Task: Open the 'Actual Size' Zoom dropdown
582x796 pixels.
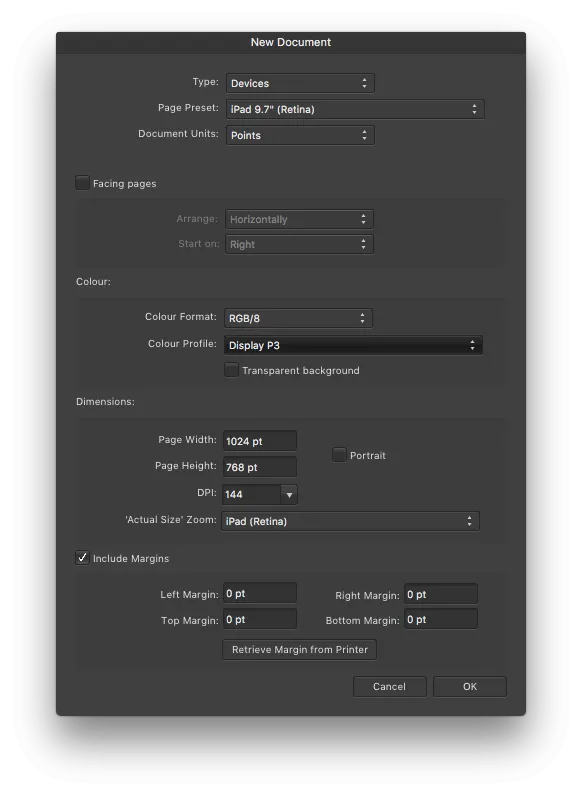Action: coord(350,521)
